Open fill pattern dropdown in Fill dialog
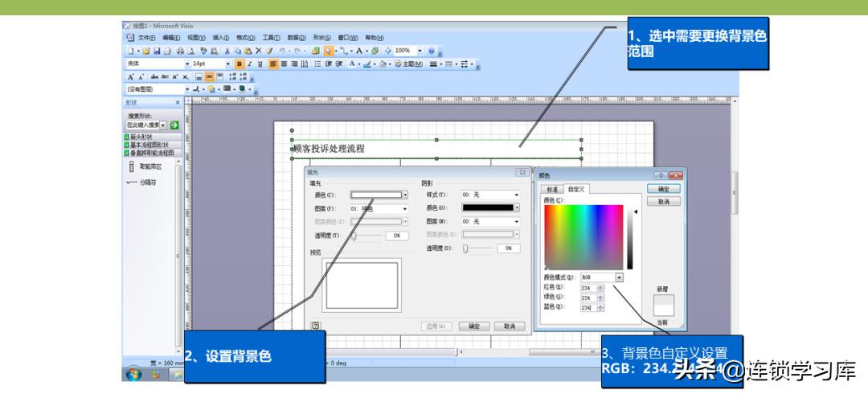Screen dimensions: 868x394 (x=405, y=209)
